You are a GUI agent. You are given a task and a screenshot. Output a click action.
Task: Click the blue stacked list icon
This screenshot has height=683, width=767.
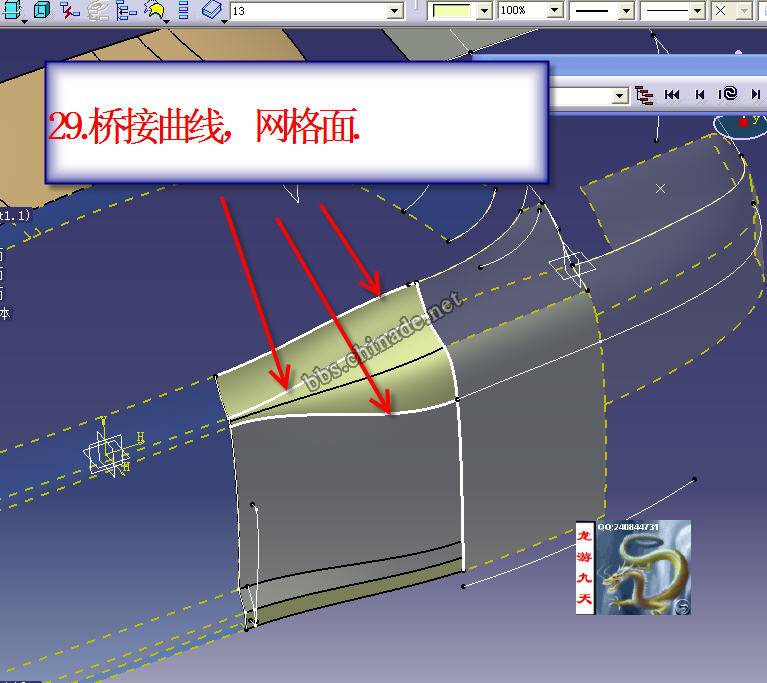183,9
